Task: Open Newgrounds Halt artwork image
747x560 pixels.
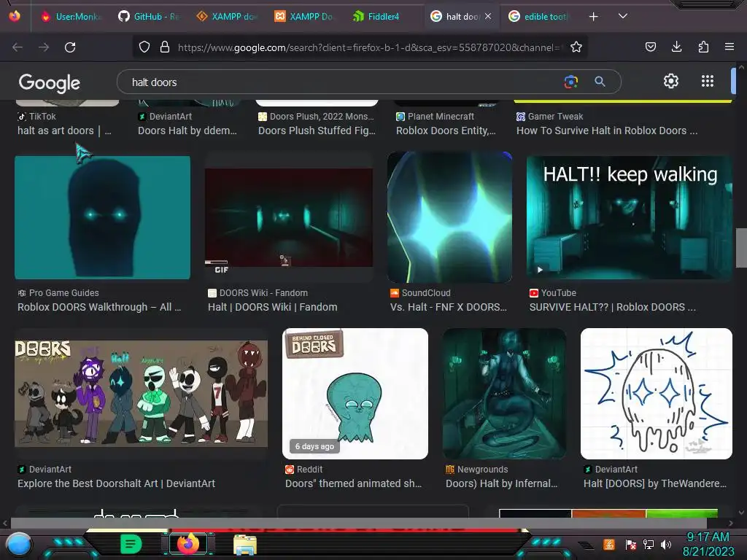Action: [x=504, y=393]
